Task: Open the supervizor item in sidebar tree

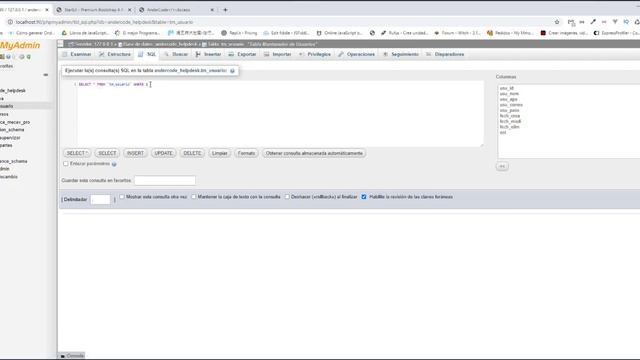Action: pyautogui.click(x=10, y=138)
